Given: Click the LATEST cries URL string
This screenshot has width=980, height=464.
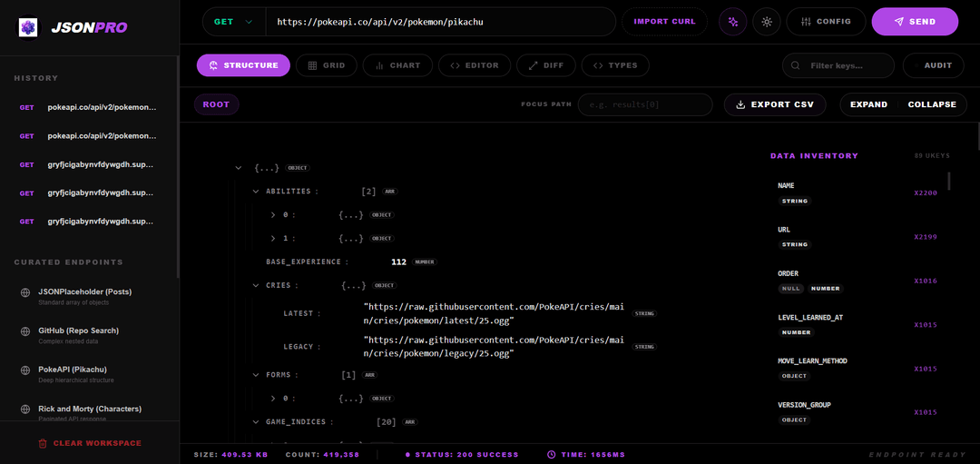Looking at the screenshot, I should pos(494,313).
